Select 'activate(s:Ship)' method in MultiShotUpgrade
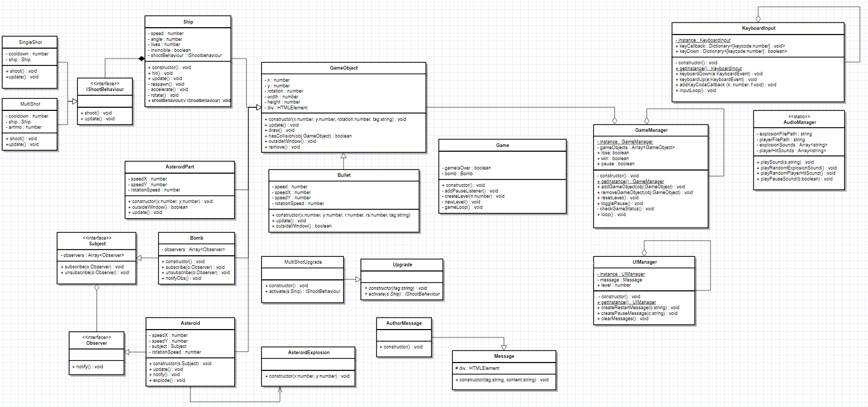Screen dimensions: 868x407 (303, 291)
